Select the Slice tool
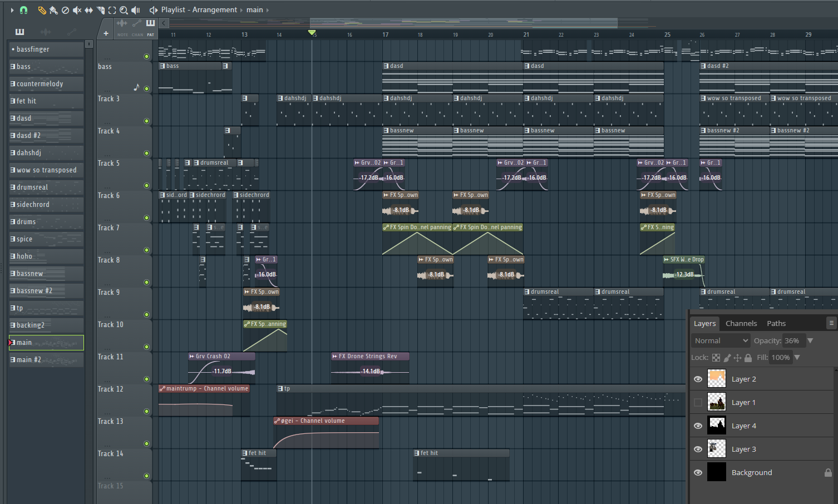The height and width of the screenshot is (504, 838). [x=101, y=10]
